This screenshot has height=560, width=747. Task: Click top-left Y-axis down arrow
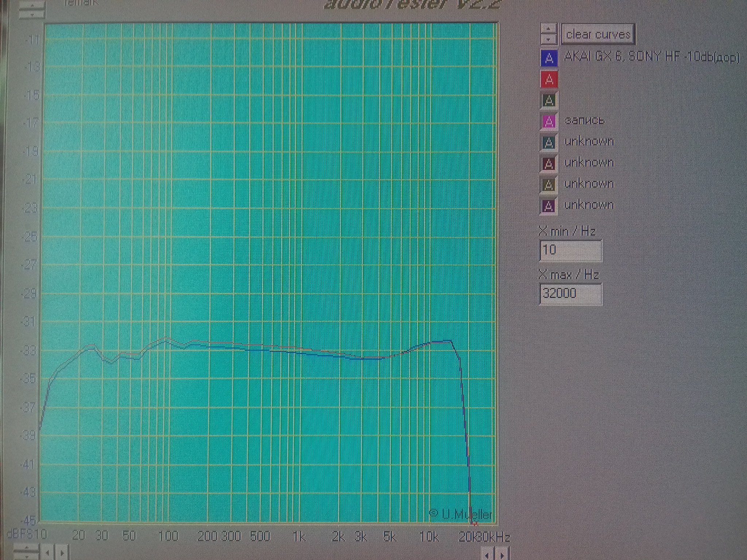click(x=32, y=15)
